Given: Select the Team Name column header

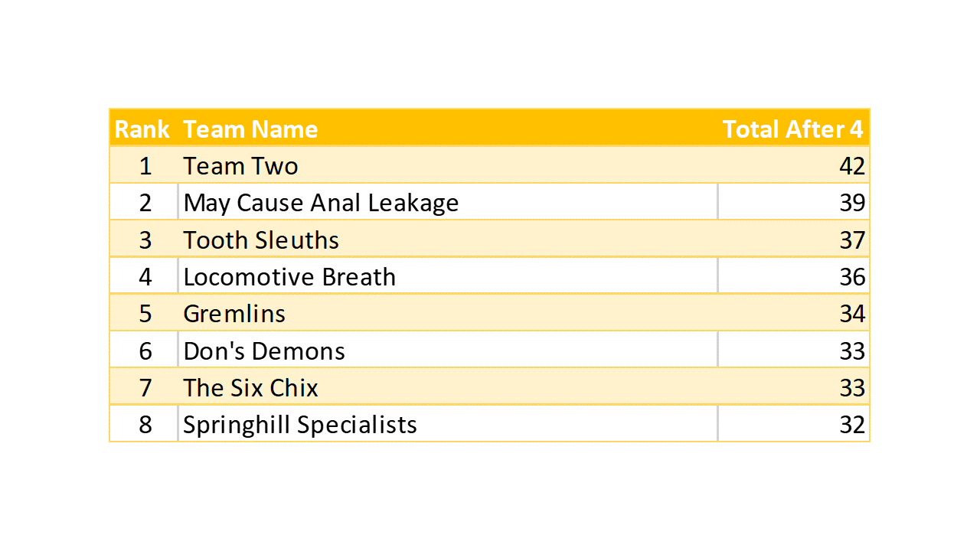Looking at the screenshot, I should (x=250, y=129).
